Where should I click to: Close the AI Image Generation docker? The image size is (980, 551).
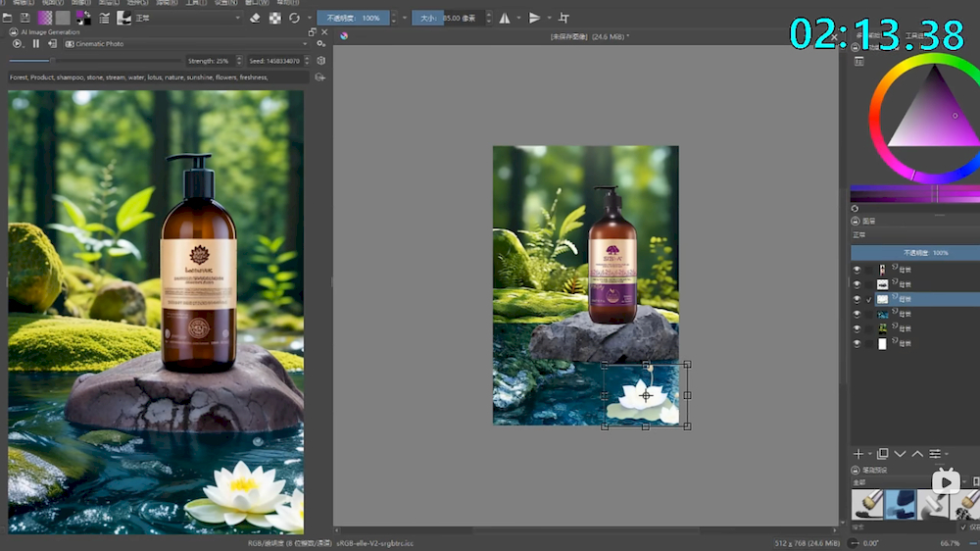click(x=324, y=32)
